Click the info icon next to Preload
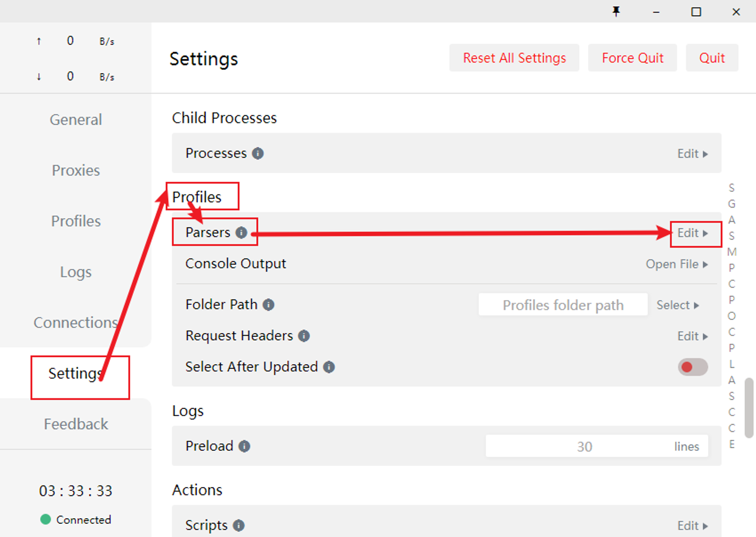 click(244, 446)
